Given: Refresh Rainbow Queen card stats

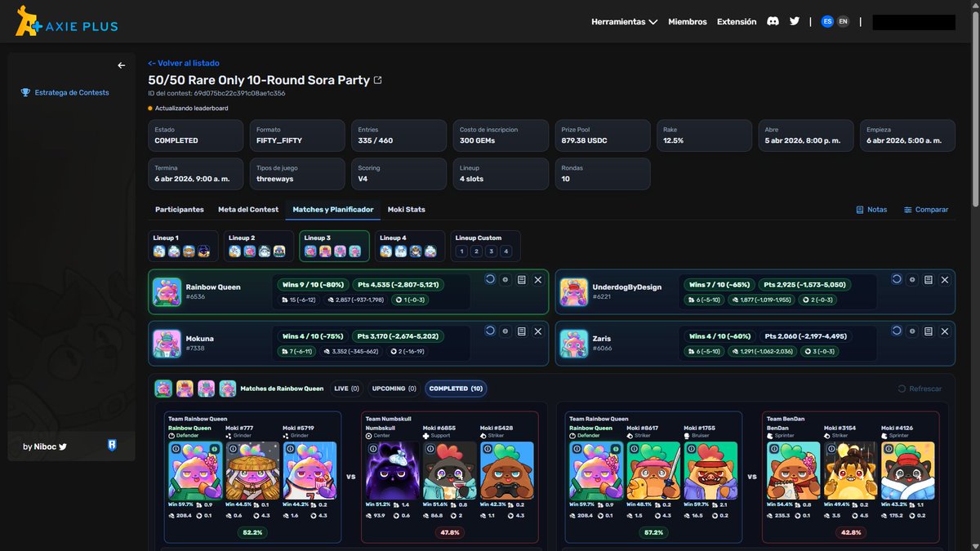Looking at the screenshot, I should 490,279.
